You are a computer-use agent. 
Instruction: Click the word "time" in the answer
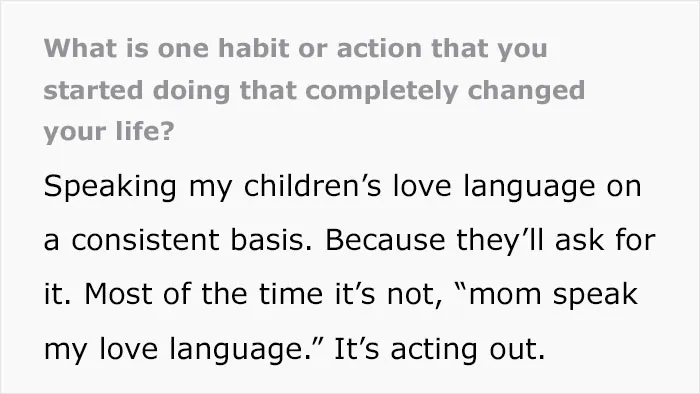click(291, 294)
